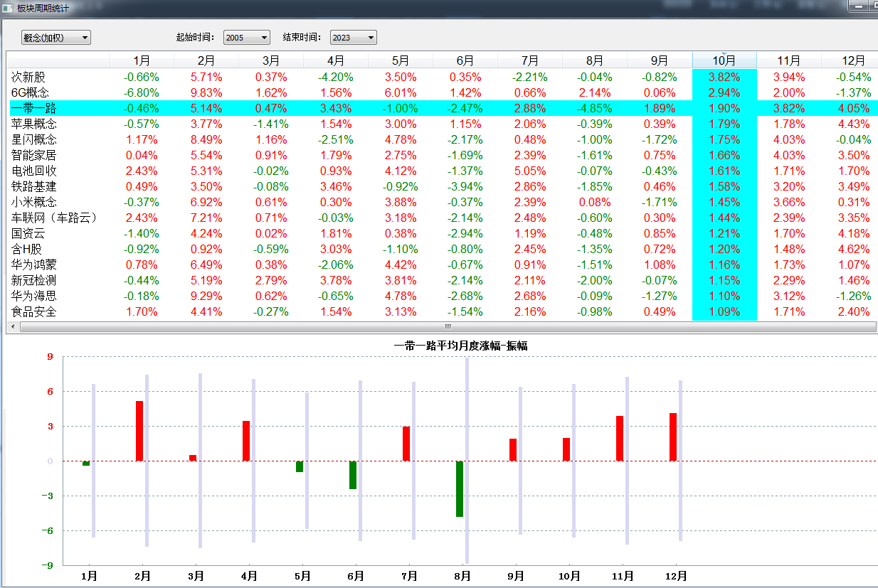Screen dimensions: 878x588
Task: Click 星闪概念 November value 4.03%
Action: [789, 139]
